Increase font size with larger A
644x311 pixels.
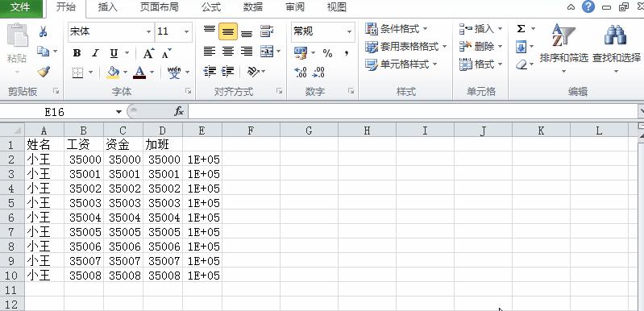click(x=148, y=53)
